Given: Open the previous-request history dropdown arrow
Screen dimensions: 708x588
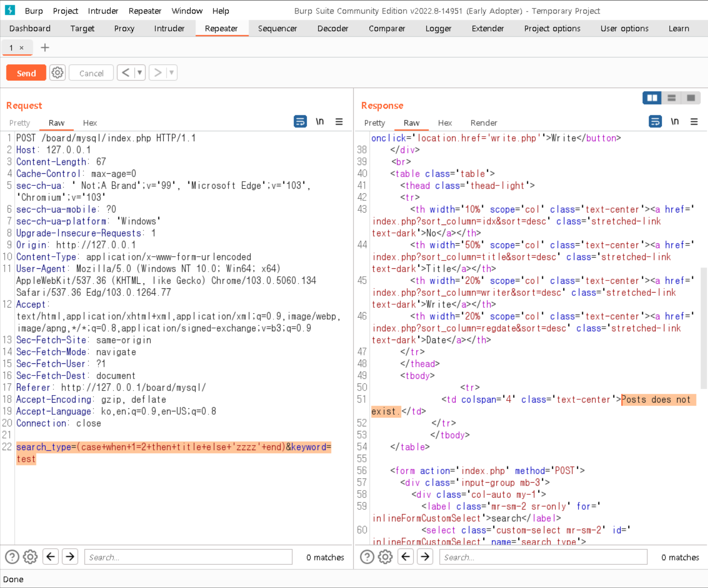Looking at the screenshot, I should [140, 73].
